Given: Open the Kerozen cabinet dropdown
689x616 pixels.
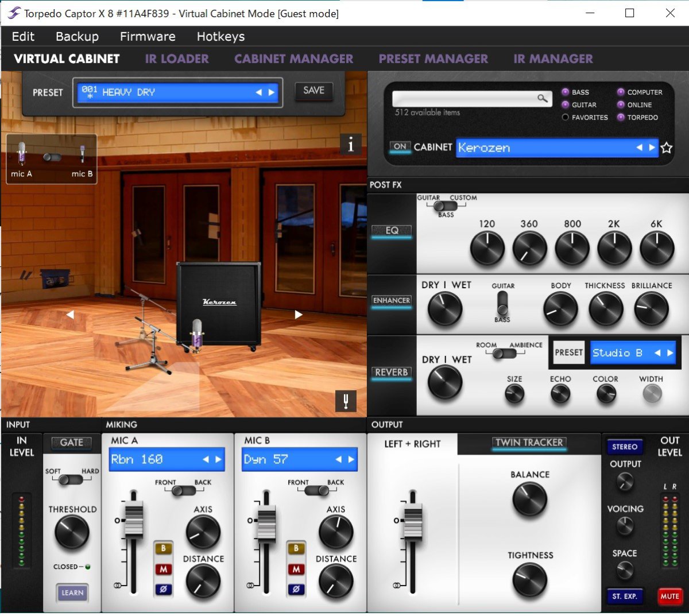Looking at the screenshot, I should tap(557, 148).
